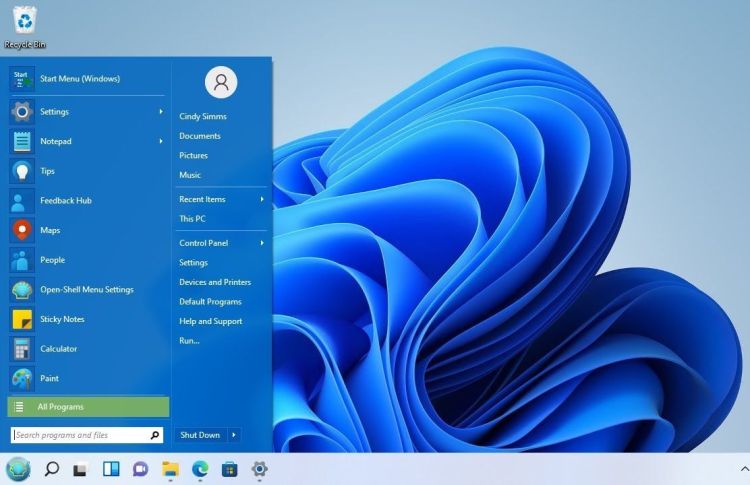Expand the Settings submenu arrow
The width and height of the screenshot is (750, 485).
(160, 112)
